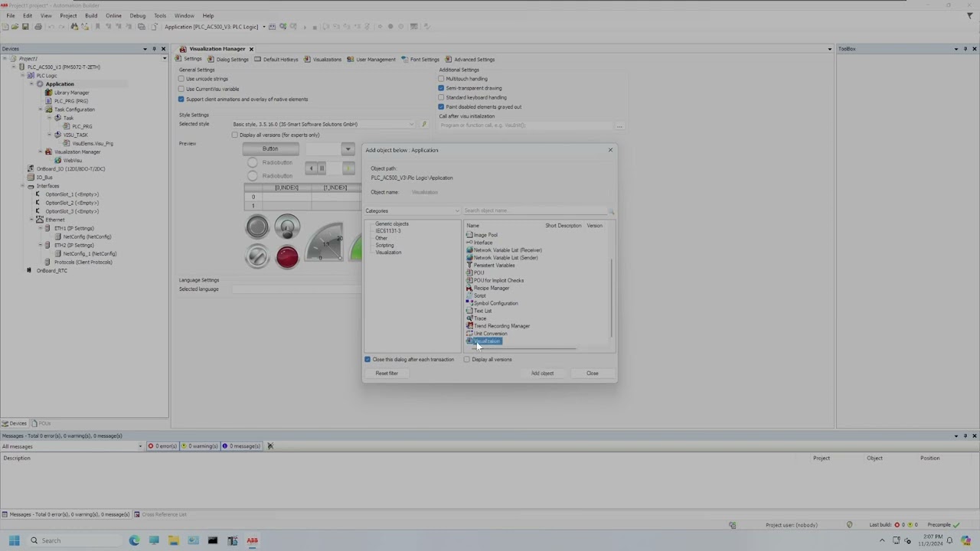Screen dimensions: 980x551
Task: Select IEC61131-3 category in dialog
Action: pos(387,231)
